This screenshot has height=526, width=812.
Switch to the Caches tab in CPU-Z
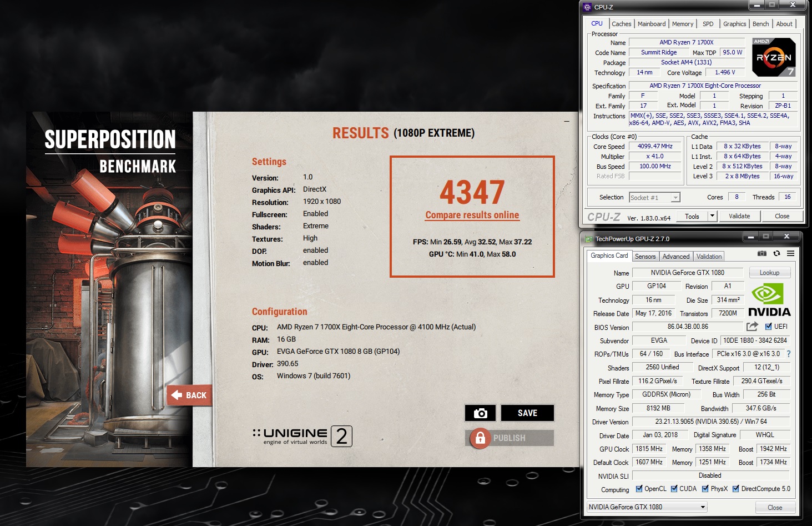point(621,24)
